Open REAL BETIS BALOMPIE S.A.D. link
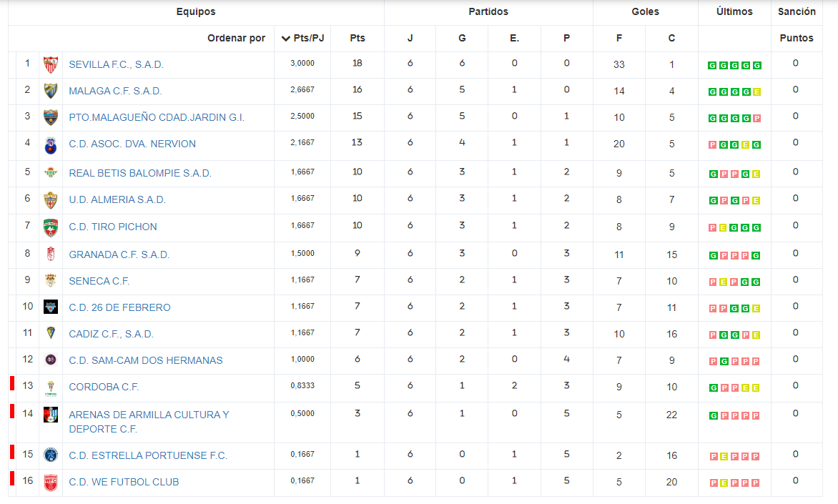Viewport: 838px width, 504px height. [140, 173]
